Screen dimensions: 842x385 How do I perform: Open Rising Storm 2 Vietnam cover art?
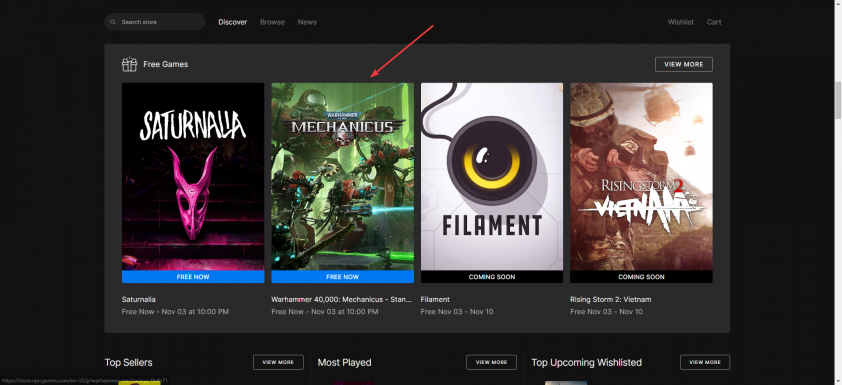coord(641,176)
